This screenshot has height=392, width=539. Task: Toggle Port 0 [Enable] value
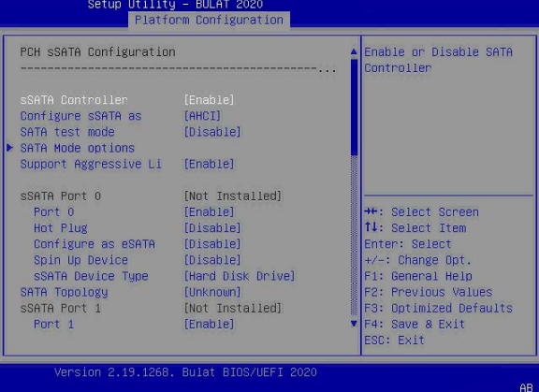(209, 212)
